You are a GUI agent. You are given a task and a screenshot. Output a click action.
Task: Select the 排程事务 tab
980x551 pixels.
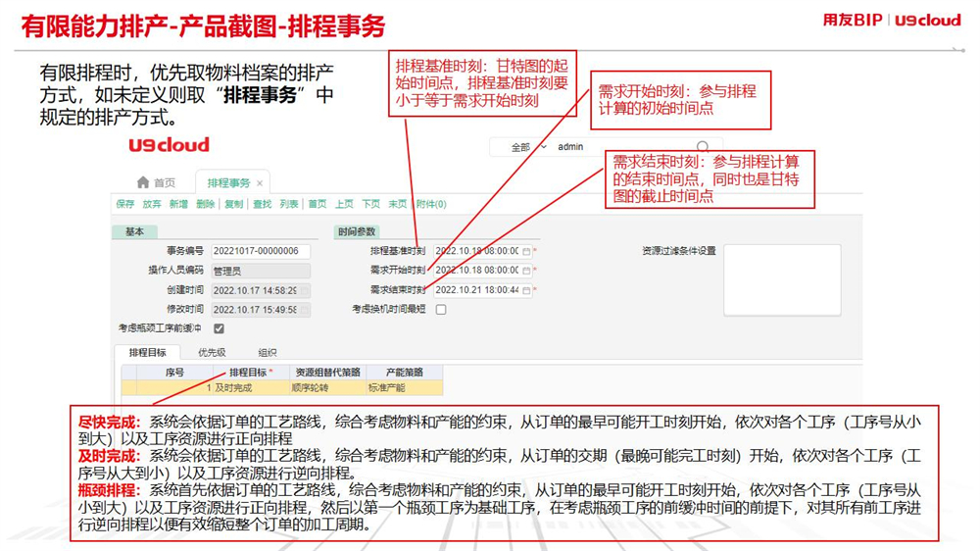[x=228, y=182]
